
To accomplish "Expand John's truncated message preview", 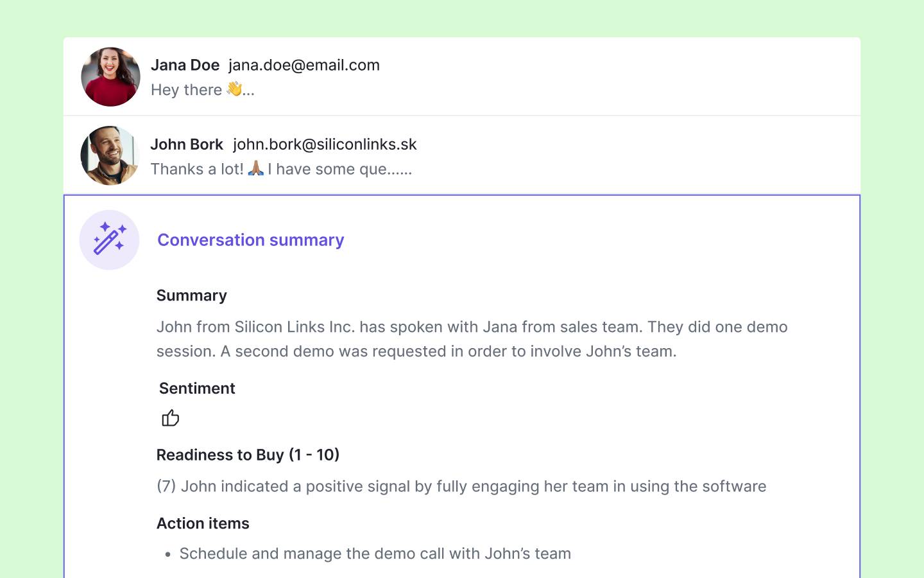I will [x=281, y=169].
